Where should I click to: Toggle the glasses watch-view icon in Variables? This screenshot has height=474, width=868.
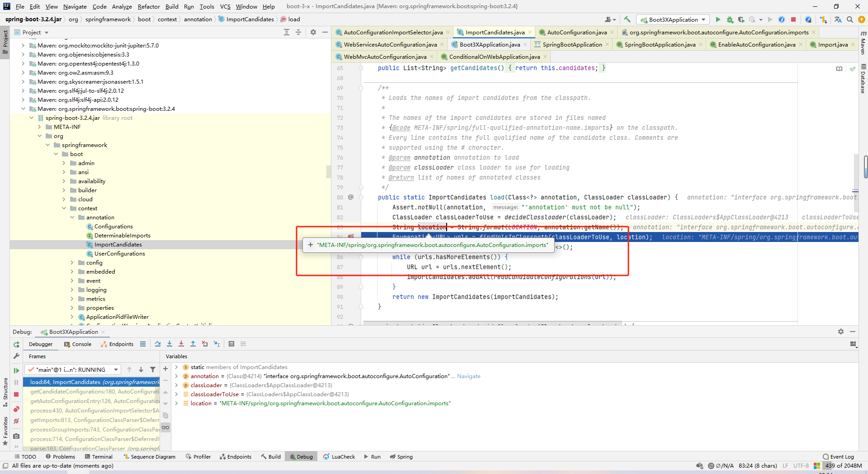pos(165,427)
